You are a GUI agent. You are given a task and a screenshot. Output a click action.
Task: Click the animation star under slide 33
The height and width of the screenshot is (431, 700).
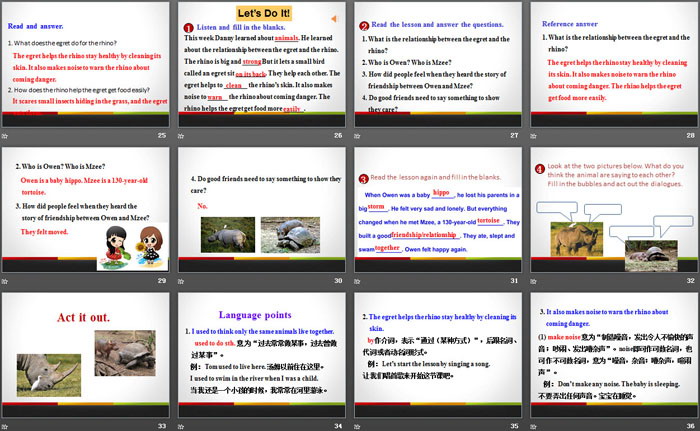(4, 427)
